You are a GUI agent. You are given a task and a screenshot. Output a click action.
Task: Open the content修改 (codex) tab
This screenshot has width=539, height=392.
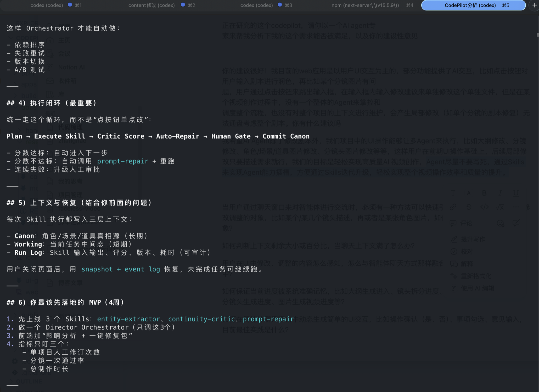[x=161, y=5]
